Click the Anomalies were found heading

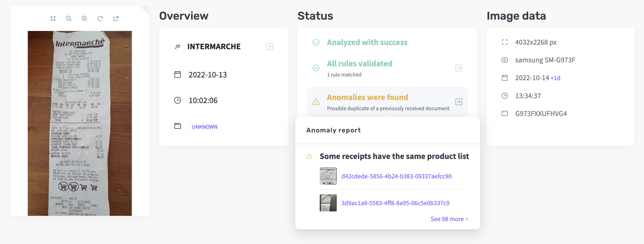click(x=367, y=97)
